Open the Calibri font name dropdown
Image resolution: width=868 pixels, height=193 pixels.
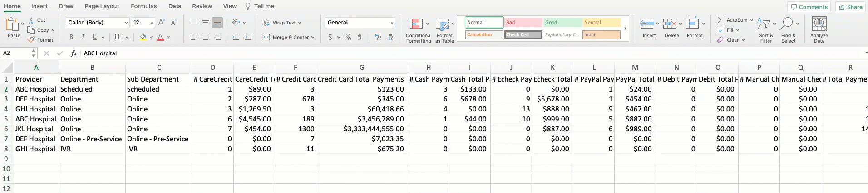pyautogui.click(x=126, y=23)
